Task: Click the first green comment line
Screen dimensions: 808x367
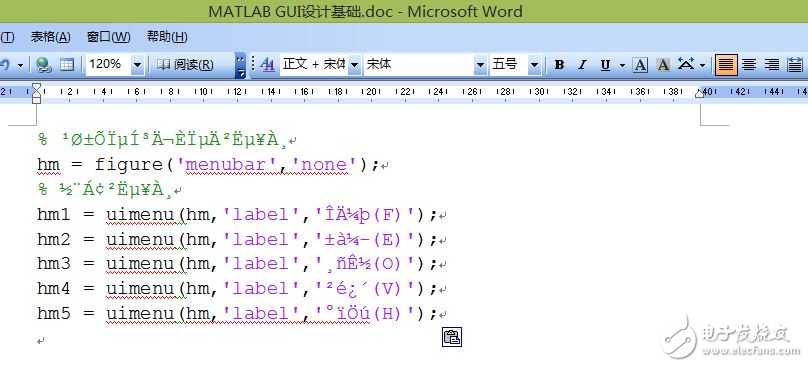Action: click(x=163, y=140)
